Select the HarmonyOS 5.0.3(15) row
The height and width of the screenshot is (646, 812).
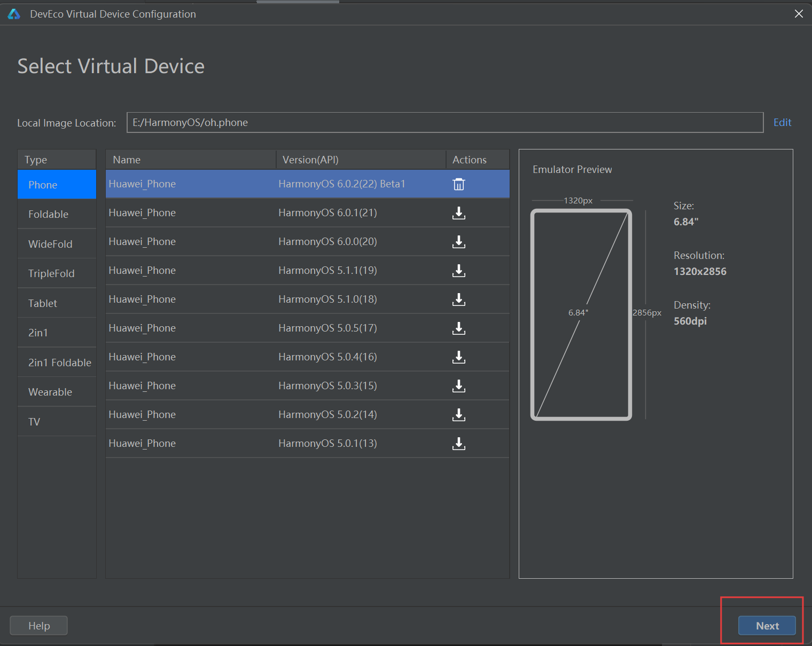[x=308, y=386]
